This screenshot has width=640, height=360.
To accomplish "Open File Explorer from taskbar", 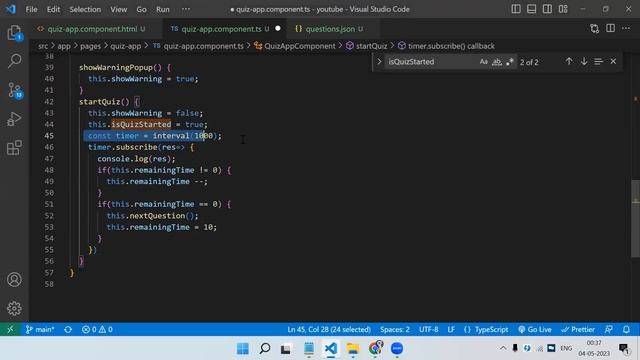I will (353, 349).
